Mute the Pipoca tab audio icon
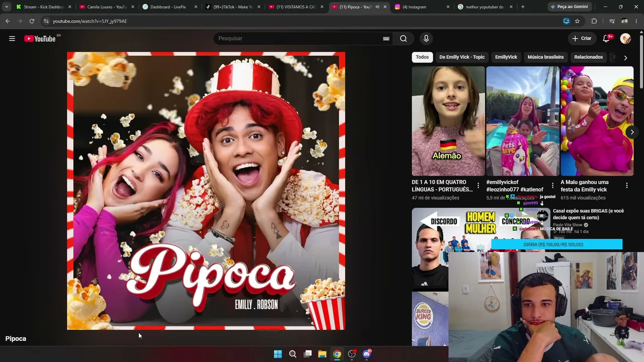 coord(377,7)
